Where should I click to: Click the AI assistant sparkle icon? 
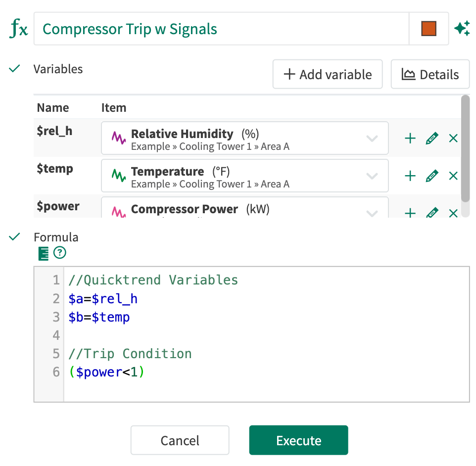click(x=462, y=29)
